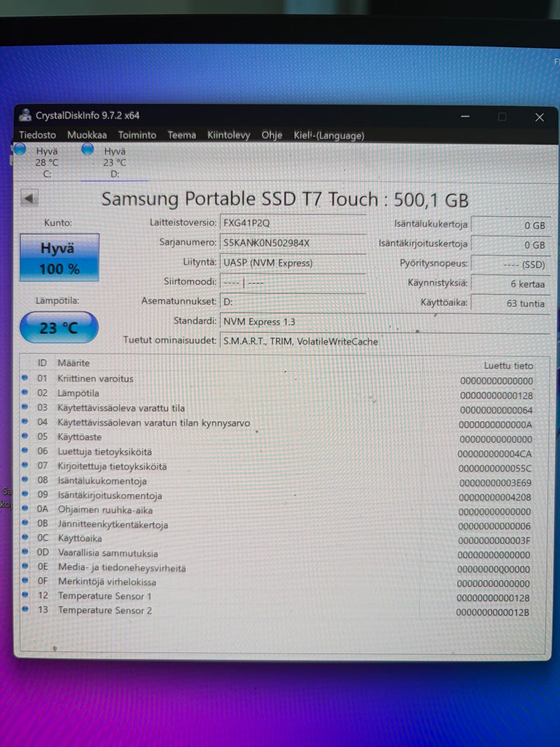This screenshot has width=560, height=747.
Task: Close the CrystalDiskInfo window
Action: (540, 117)
